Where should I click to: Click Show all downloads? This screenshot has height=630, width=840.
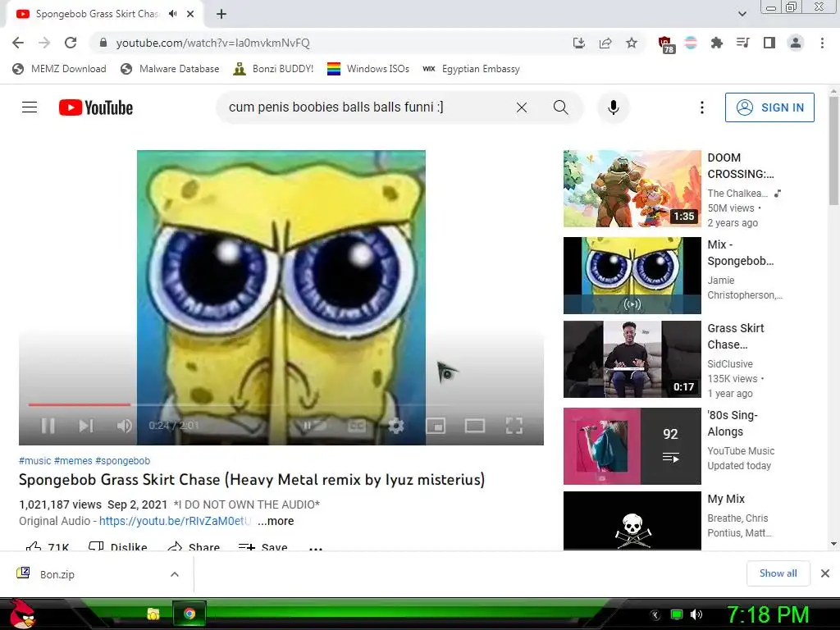[x=778, y=573]
